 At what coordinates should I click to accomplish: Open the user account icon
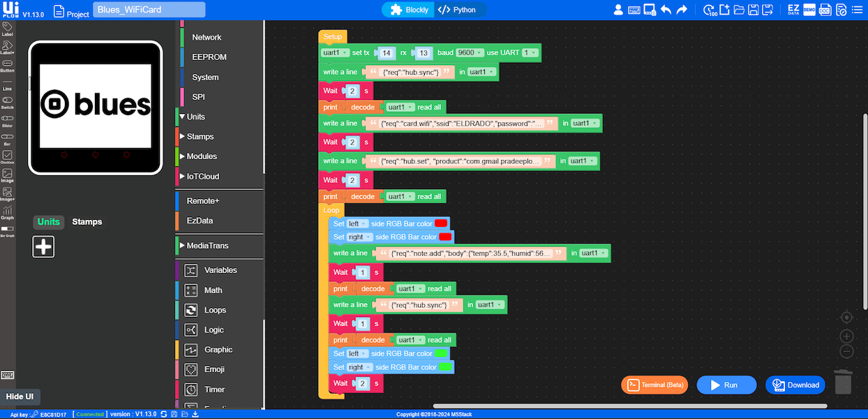tap(618, 10)
